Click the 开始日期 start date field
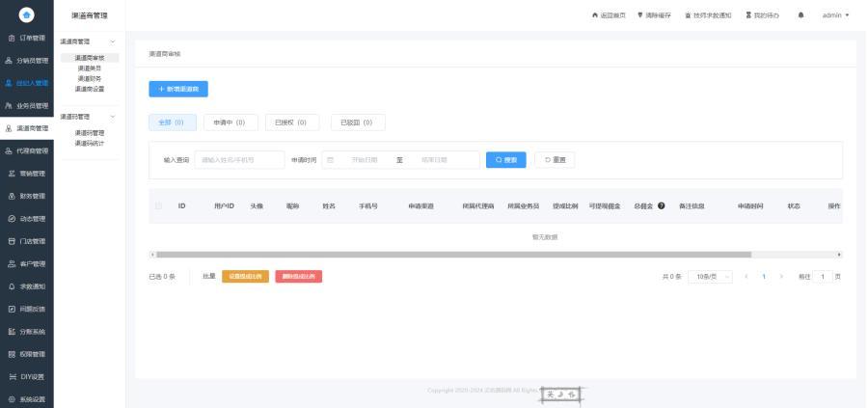This screenshot has width=868, height=408. click(365, 160)
